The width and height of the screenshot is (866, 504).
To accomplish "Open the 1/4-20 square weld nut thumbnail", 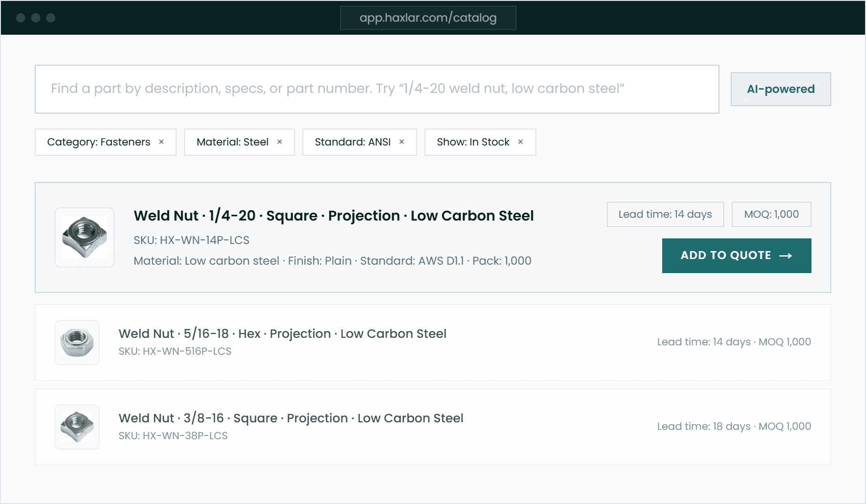I will [x=85, y=237].
